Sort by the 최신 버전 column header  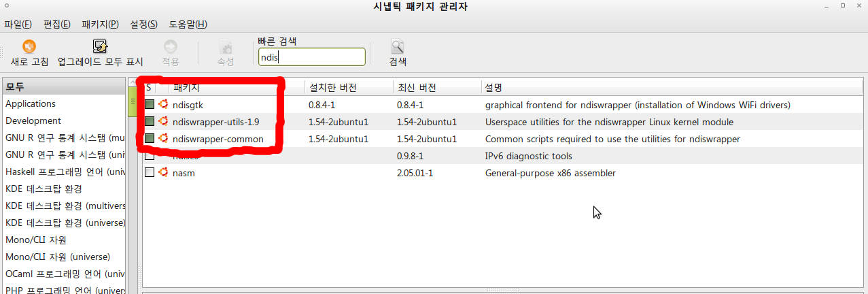pos(437,88)
